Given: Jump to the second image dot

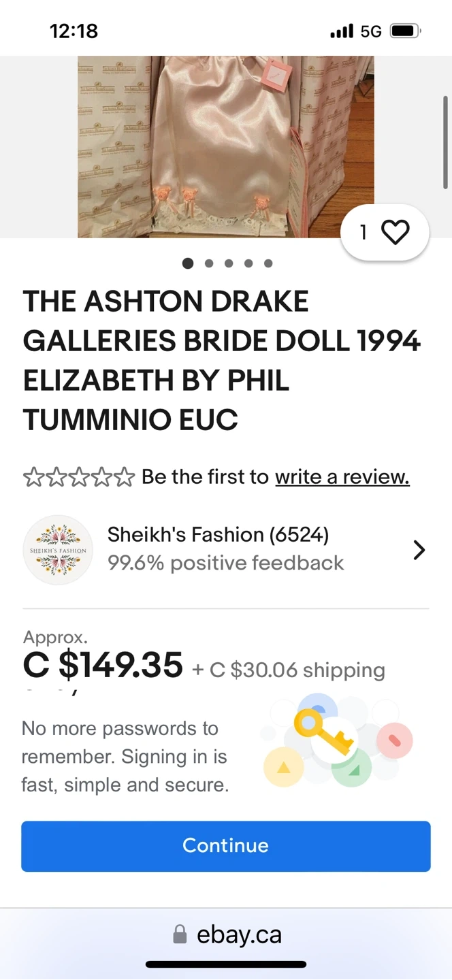Looking at the screenshot, I should tap(208, 263).
